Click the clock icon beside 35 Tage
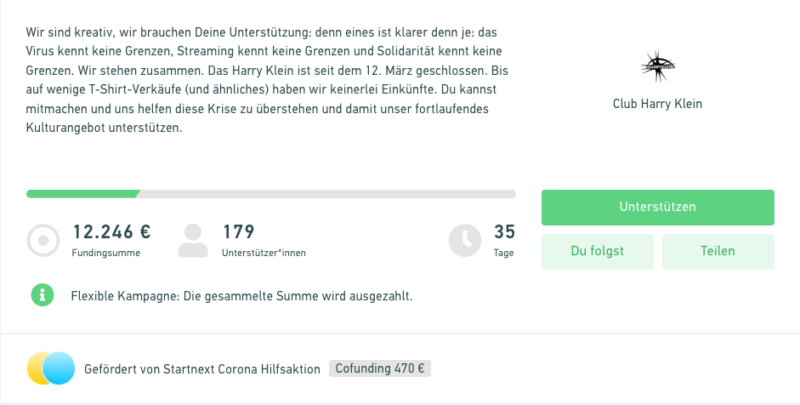This screenshot has height=405, width=800. [x=465, y=240]
